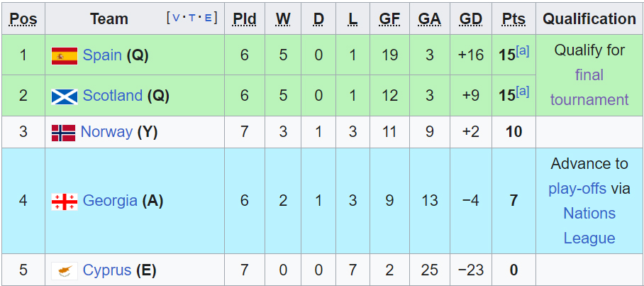Click the Georgia flag icon
This screenshot has width=644, height=286.
tap(65, 202)
